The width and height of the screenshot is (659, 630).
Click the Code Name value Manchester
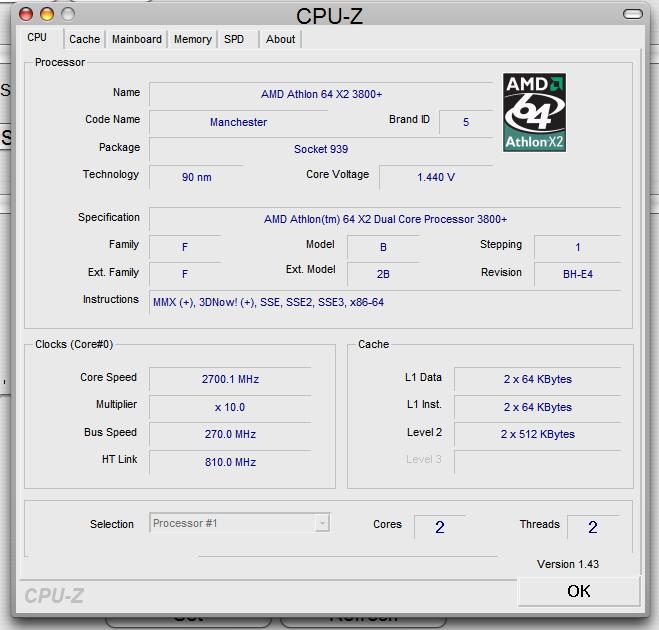click(x=238, y=122)
